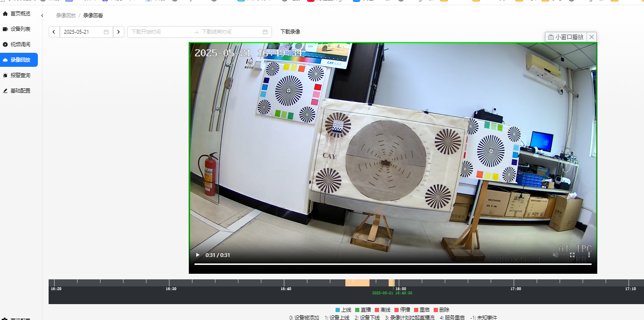
Task: Click the 下载开始时间 start time field
Action: pos(160,32)
